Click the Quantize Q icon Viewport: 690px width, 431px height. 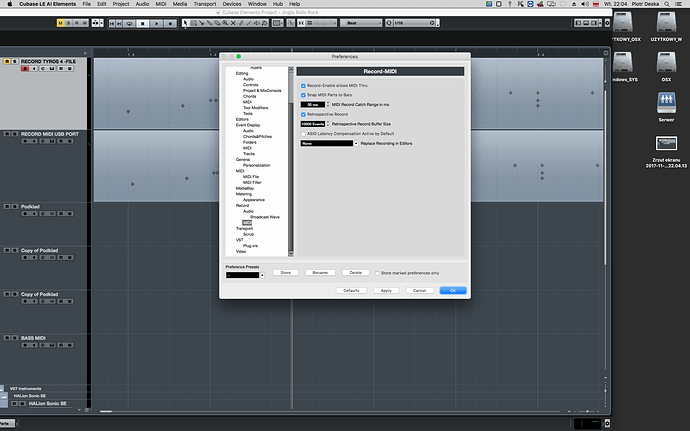point(389,23)
